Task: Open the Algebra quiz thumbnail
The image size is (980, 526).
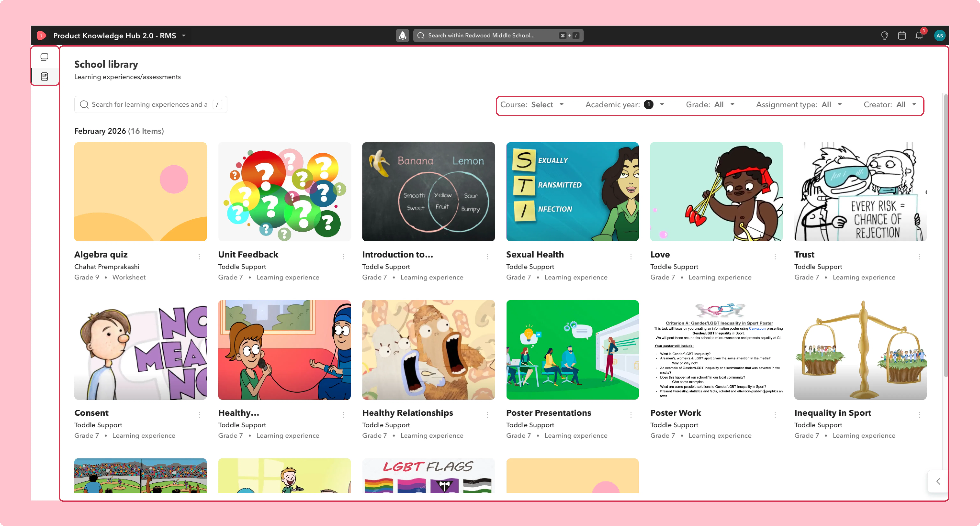Action: click(x=140, y=192)
